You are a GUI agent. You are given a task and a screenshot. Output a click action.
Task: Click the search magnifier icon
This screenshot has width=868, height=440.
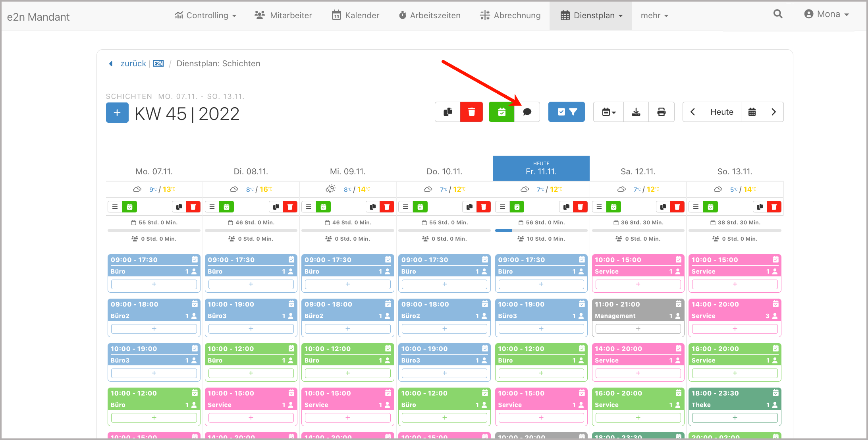(x=778, y=14)
